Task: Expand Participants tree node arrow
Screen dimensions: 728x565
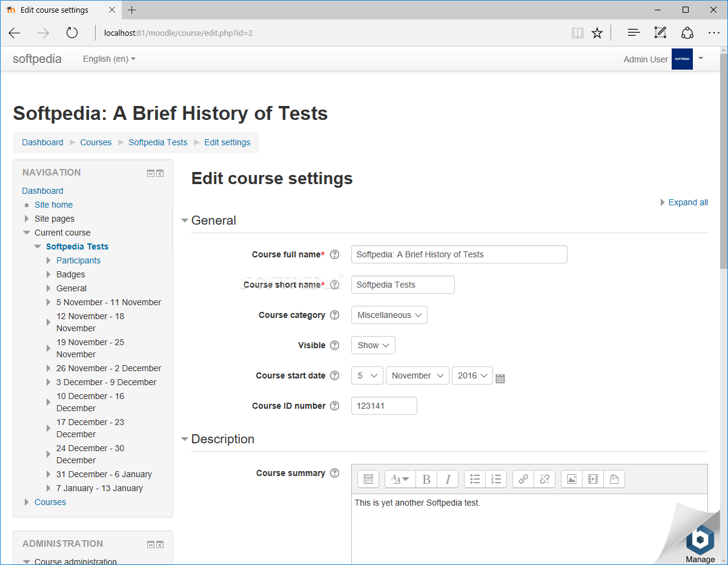Action: pyautogui.click(x=49, y=260)
